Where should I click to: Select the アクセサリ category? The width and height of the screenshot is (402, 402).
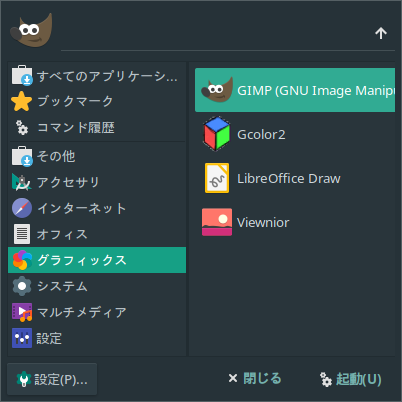point(97,182)
